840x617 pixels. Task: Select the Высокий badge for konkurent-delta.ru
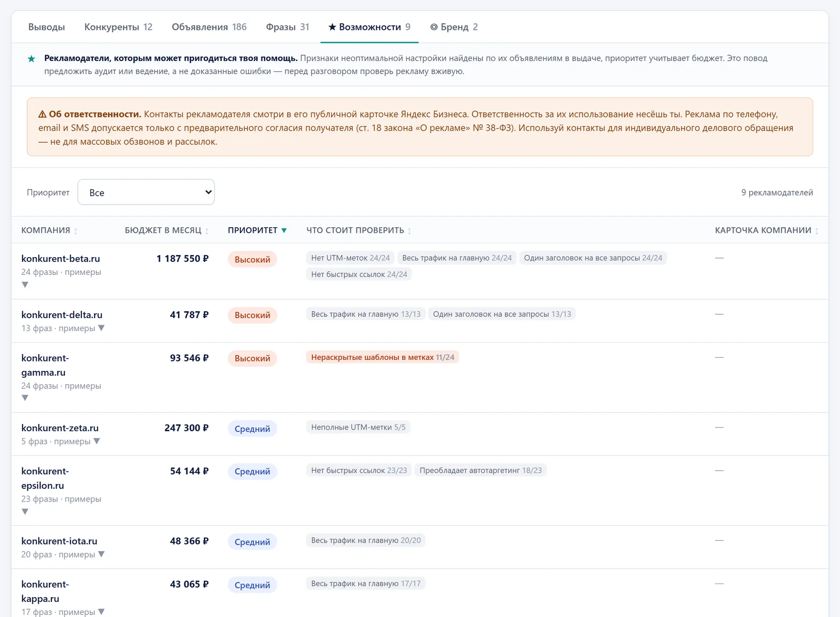pos(252,315)
